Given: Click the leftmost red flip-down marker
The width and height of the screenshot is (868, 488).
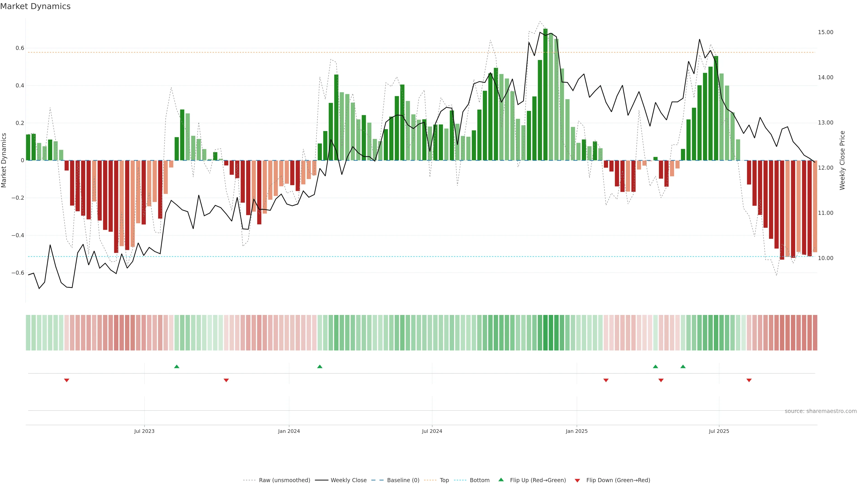Looking at the screenshot, I should pyautogui.click(x=67, y=380).
